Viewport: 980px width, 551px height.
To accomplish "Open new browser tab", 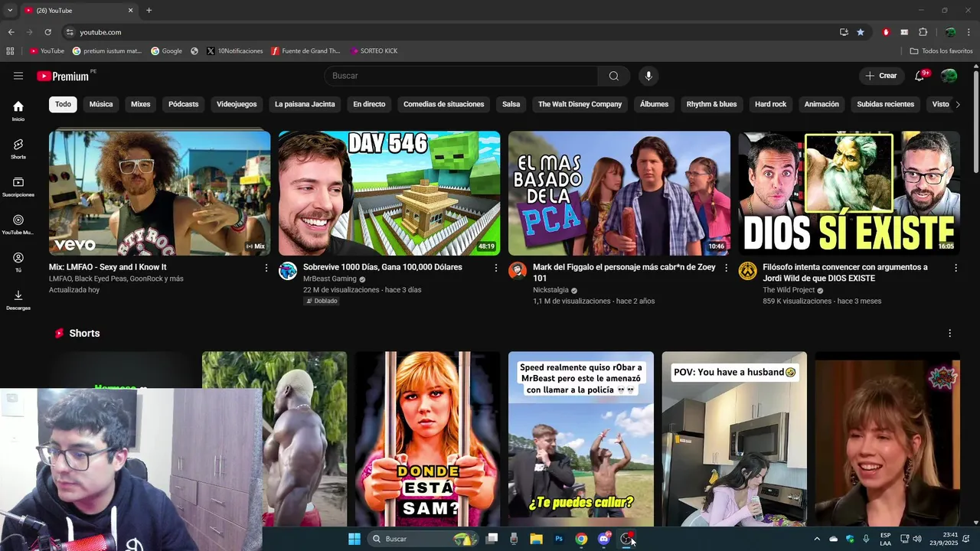I will coord(149,10).
